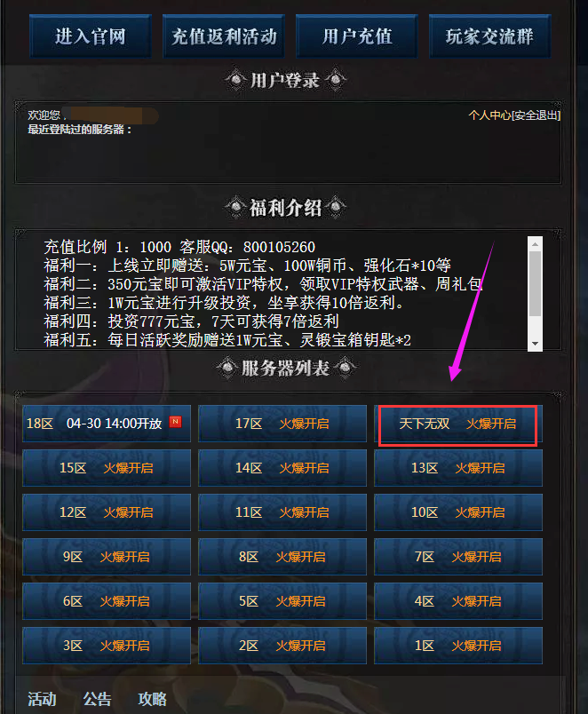588x714 pixels.
Task: Choose server 13区
Action: click(458, 468)
